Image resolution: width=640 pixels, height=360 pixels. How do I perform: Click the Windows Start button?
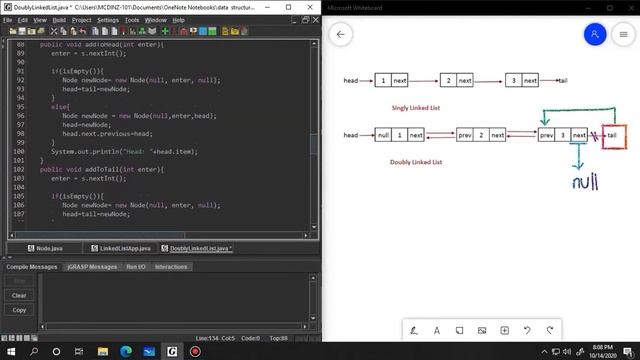click(11, 351)
